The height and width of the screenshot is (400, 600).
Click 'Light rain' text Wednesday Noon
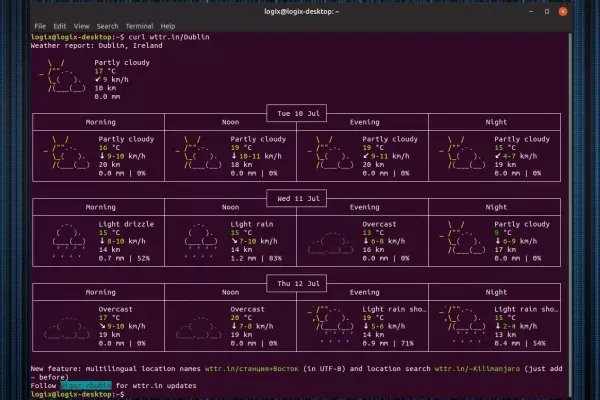251,224
